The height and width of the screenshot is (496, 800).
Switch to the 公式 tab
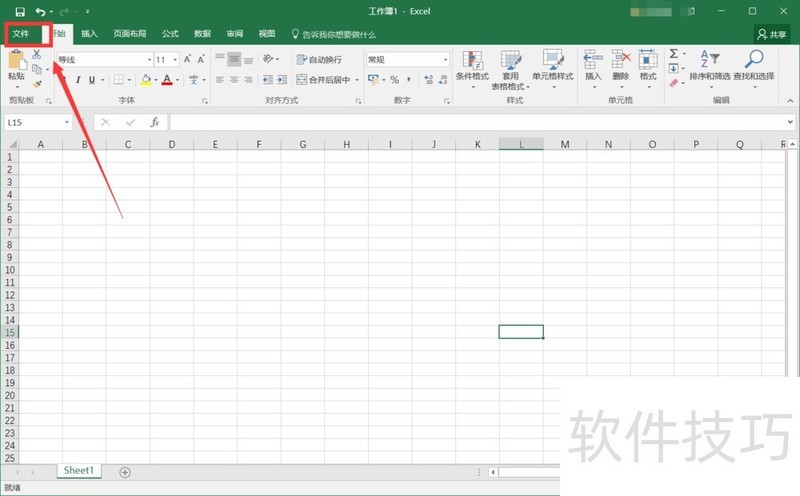pyautogui.click(x=170, y=34)
